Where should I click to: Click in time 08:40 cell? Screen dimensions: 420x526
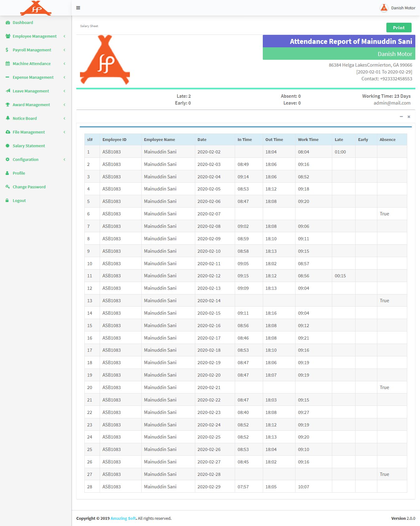point(249,412)
